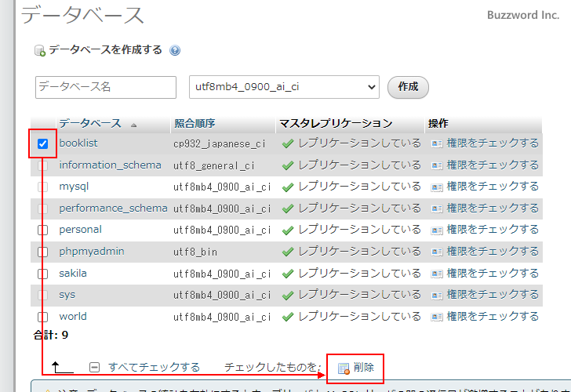Screen dimensions: 571x392
Task: Click the 合計: 9 total text
Action: pos(51,335)
